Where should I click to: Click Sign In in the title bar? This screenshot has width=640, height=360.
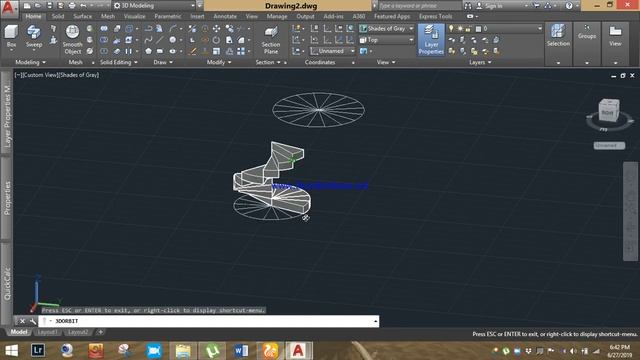(x=493, y=6)
